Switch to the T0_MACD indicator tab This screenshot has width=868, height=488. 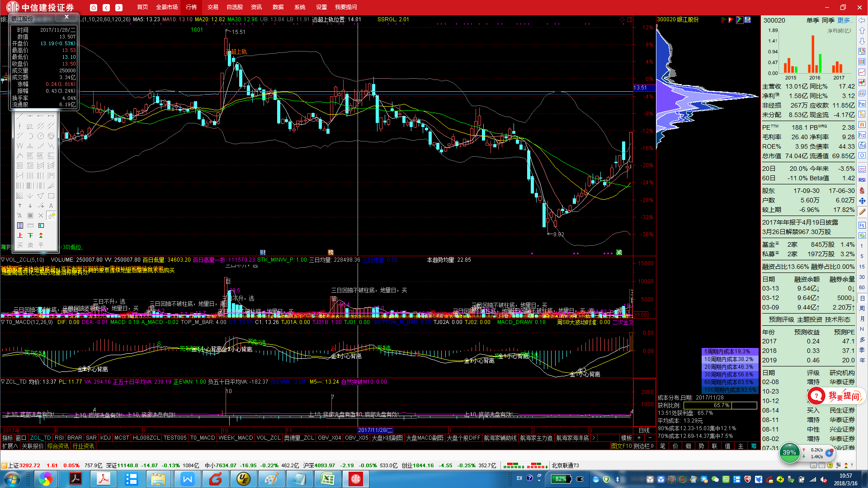tap(203, 438)
